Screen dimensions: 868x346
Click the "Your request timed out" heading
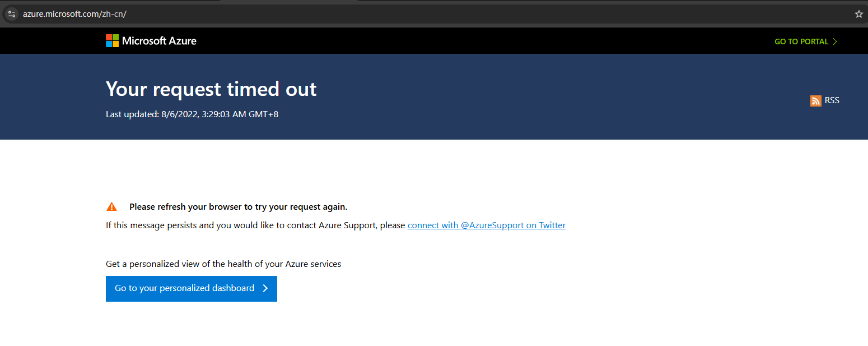pyautogui.click(x=211, y=89)
